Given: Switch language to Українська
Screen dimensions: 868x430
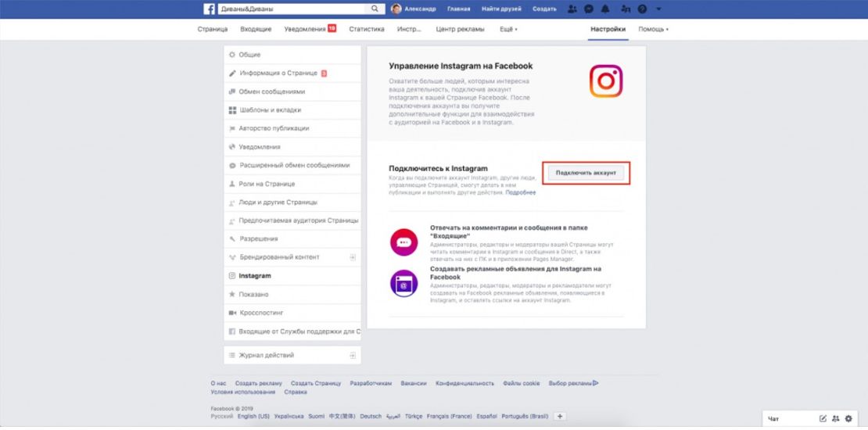Looking at the screenshot, I should pyautogui.click(x=289, y=416).
